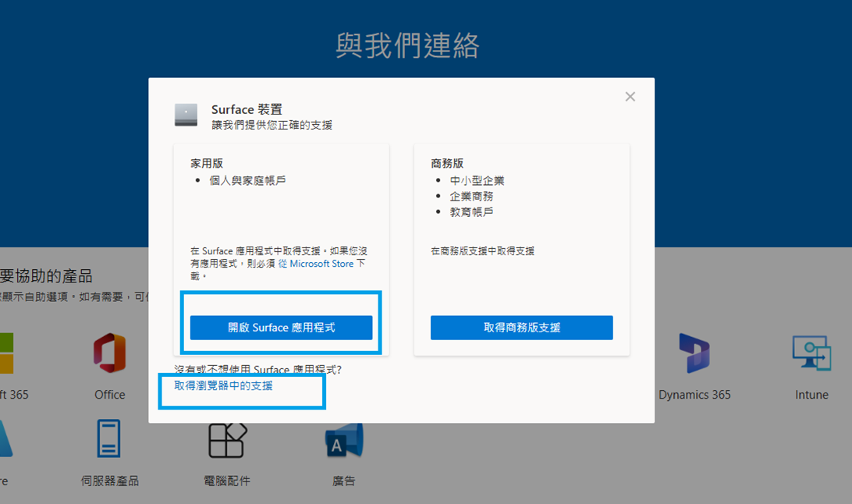Click the Surface 裝置 dialog title
This screenshot has width=852, height=504.
[x=247, y=109]
